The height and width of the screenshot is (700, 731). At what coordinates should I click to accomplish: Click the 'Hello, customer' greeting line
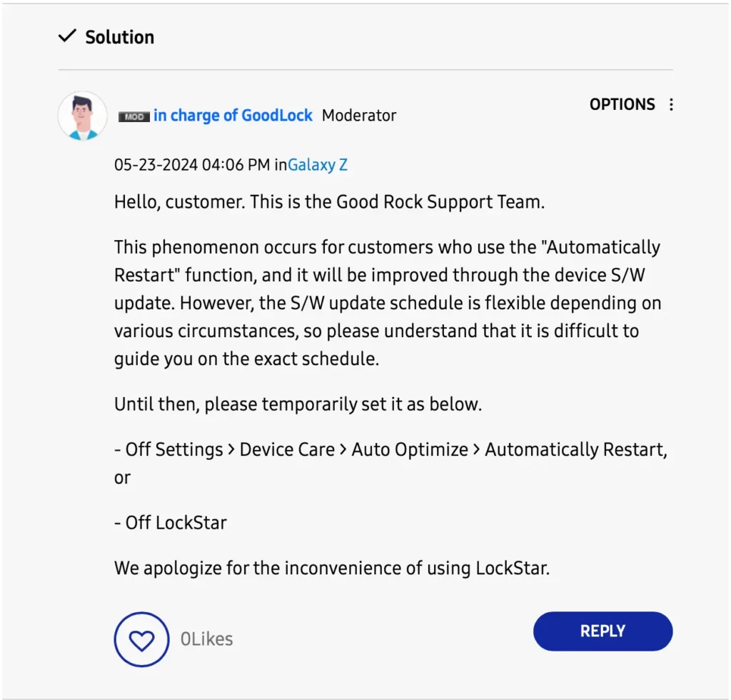tap(329, 202)
